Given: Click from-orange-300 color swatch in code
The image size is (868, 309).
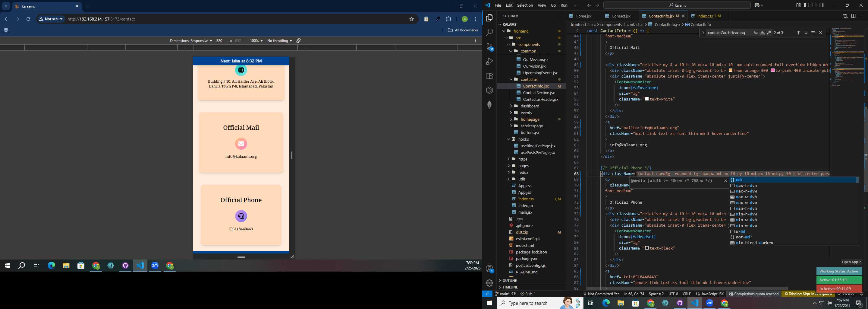Looking at the screenshot, I should tap(731, 71).
